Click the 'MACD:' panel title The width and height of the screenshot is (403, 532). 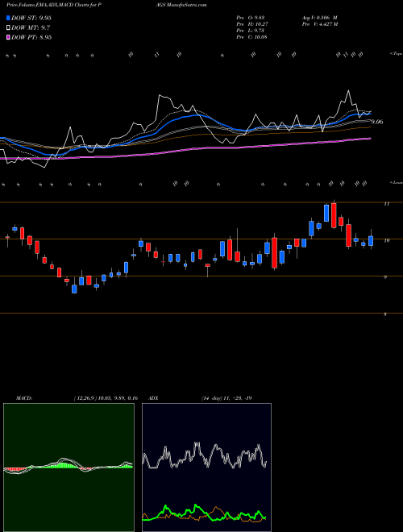[24, 398]
